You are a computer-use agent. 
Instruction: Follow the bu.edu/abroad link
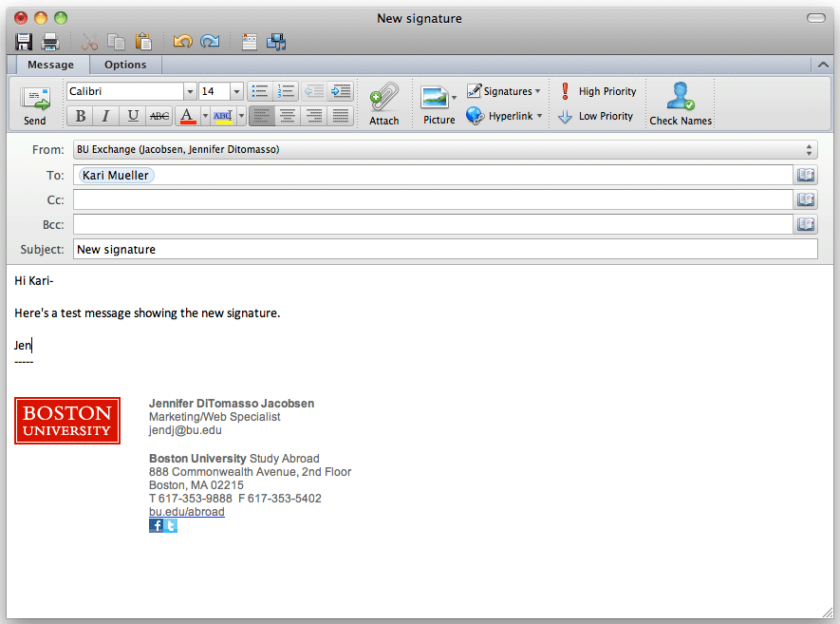[x=186, y=511]
